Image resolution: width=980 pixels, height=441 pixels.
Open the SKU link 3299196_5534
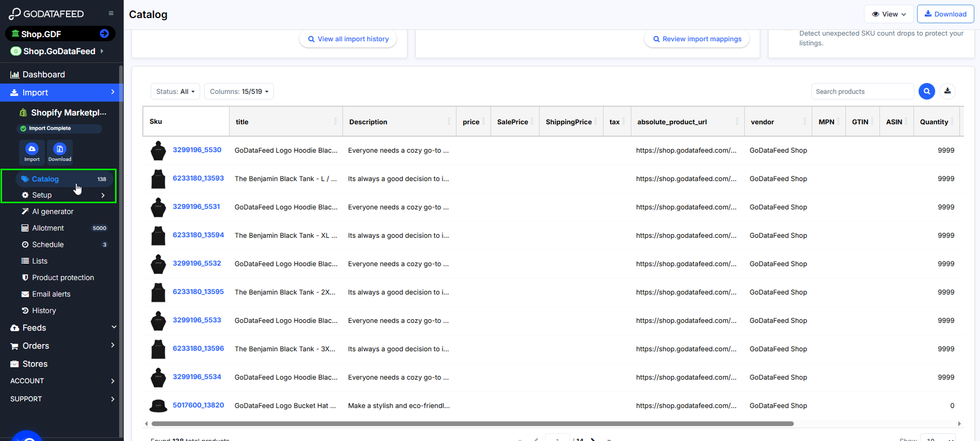pyautogui.click(x=197, y=377)
